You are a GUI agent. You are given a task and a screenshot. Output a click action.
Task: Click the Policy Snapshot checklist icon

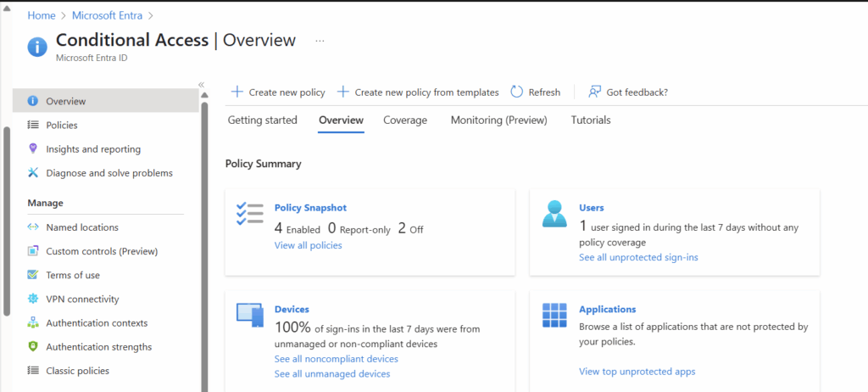tap(249, 214)
